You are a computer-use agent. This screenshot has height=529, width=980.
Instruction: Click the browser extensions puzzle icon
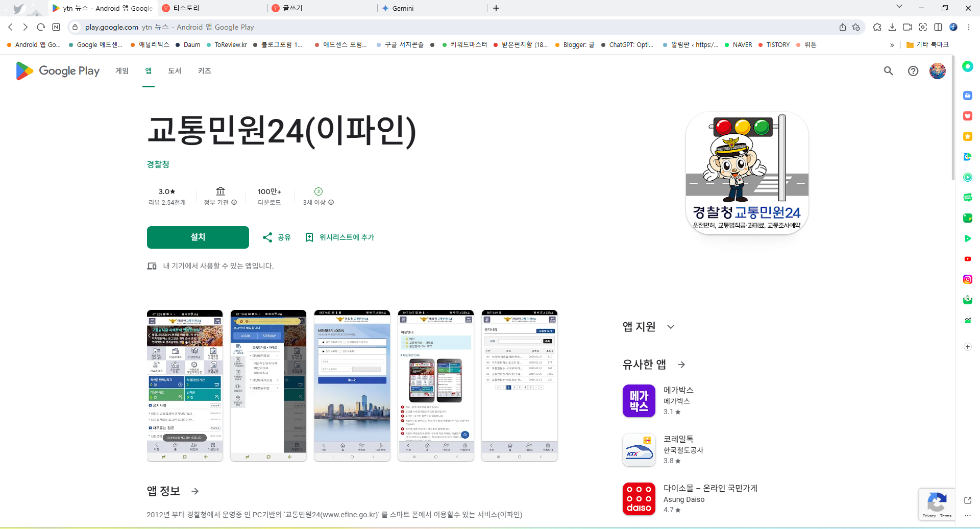click(x=877, y=27)
